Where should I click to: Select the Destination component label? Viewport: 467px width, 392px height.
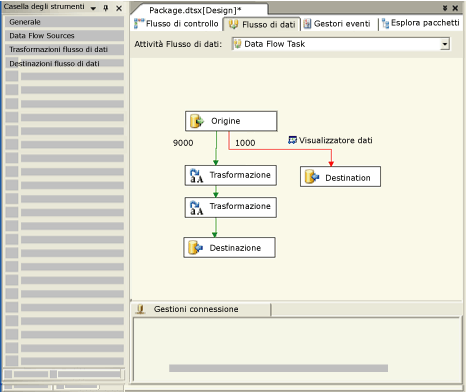point(348,178)
